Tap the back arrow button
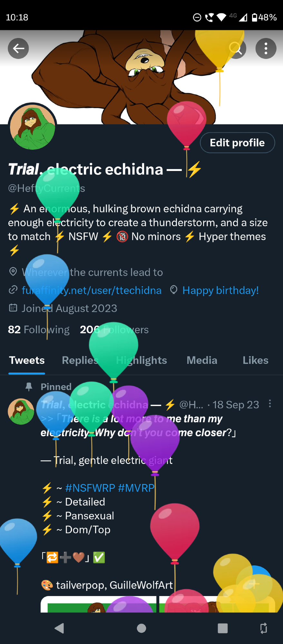 click(18, 49)
